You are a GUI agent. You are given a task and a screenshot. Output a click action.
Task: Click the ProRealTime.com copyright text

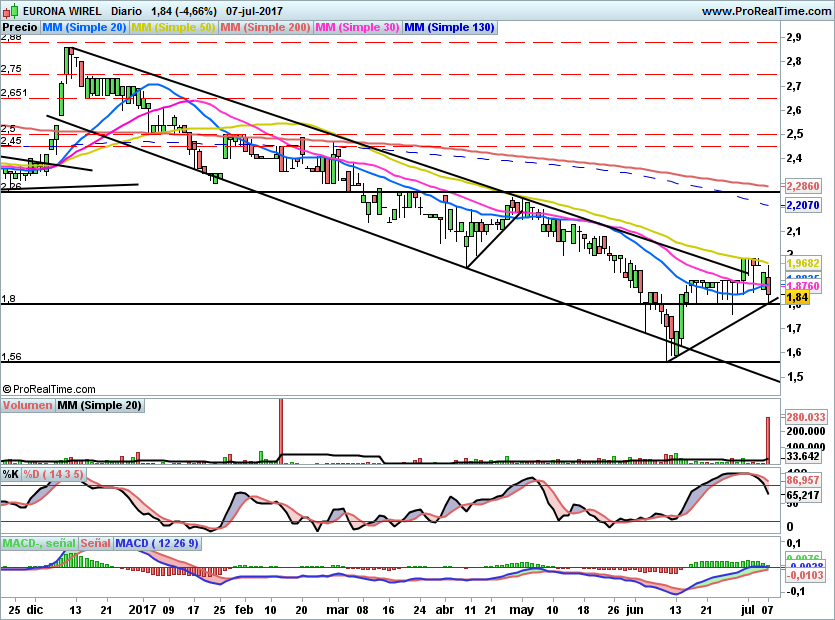49,389
